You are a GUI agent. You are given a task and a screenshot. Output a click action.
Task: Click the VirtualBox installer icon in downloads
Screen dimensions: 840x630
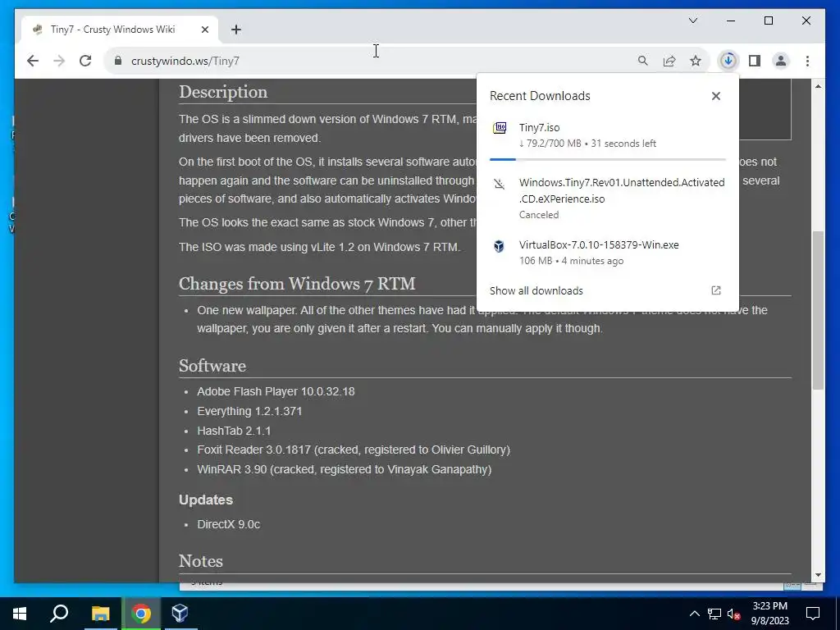[500, 246]
